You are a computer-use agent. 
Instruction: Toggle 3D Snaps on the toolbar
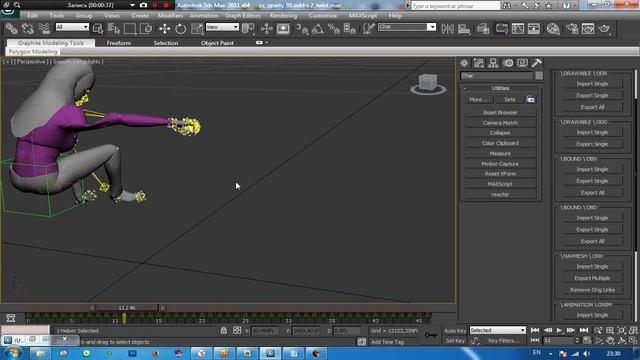(x=302, y=29)
